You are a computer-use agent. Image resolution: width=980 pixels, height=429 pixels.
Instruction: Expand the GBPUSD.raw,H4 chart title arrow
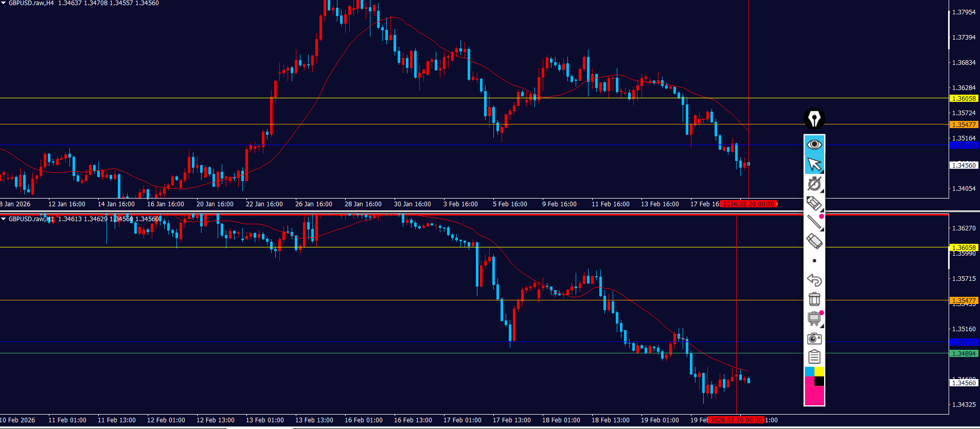pos(4,3)
